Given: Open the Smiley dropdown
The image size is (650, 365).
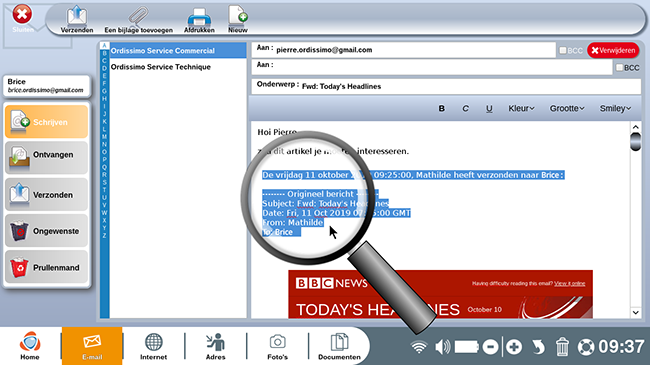Looking at the screenshot, I should [615, 108].
